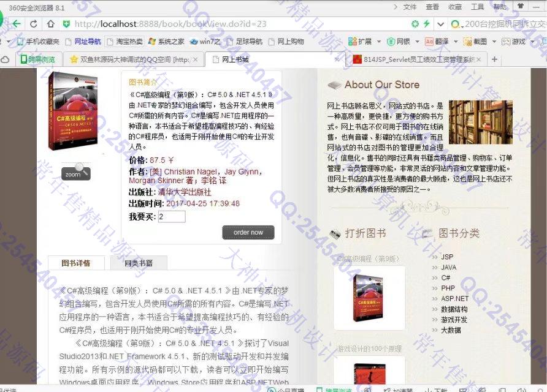Screen dimensions: 547x392
Task: Open win7之 bookmark
Action: click(x=205, y=42)
